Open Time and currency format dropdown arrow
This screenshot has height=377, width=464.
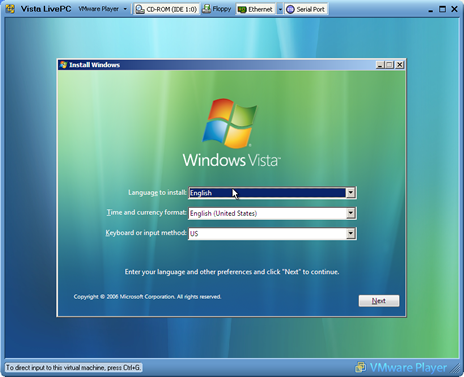[350, 213]
